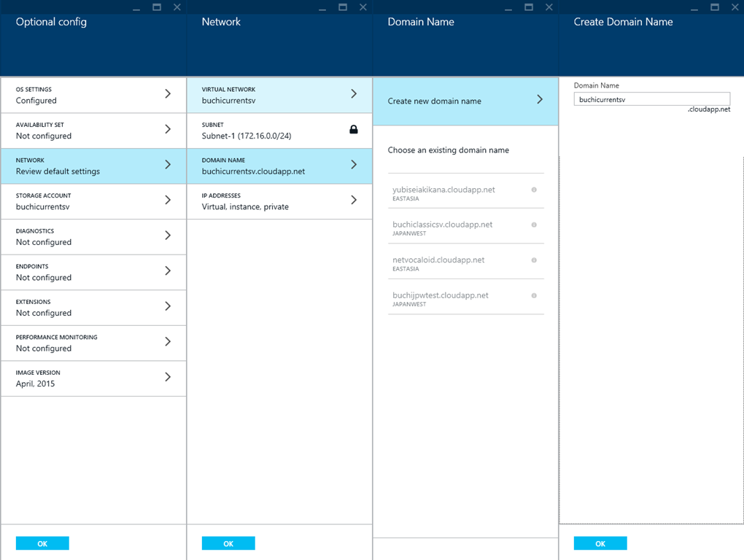Click OK in the Optional config blade

42,543
